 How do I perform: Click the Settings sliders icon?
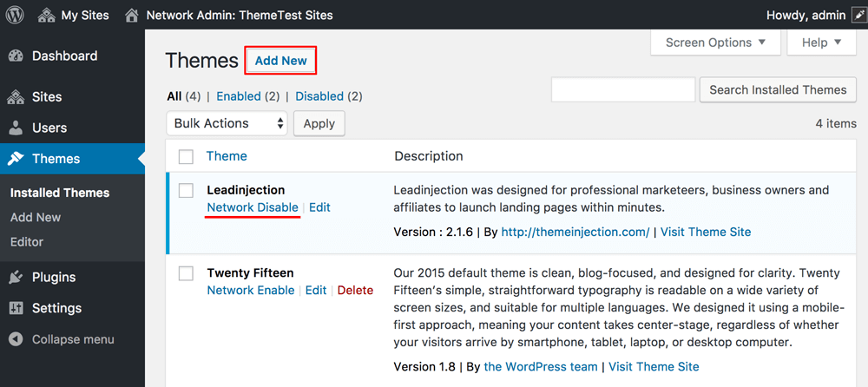coord(16,308)
